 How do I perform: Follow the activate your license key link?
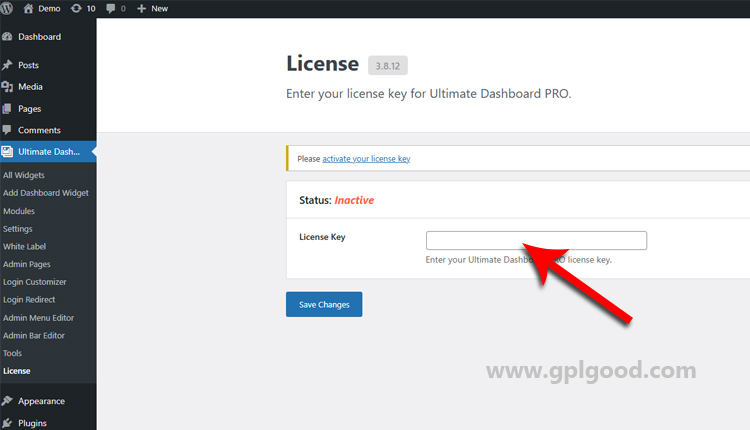coord(366,159)
